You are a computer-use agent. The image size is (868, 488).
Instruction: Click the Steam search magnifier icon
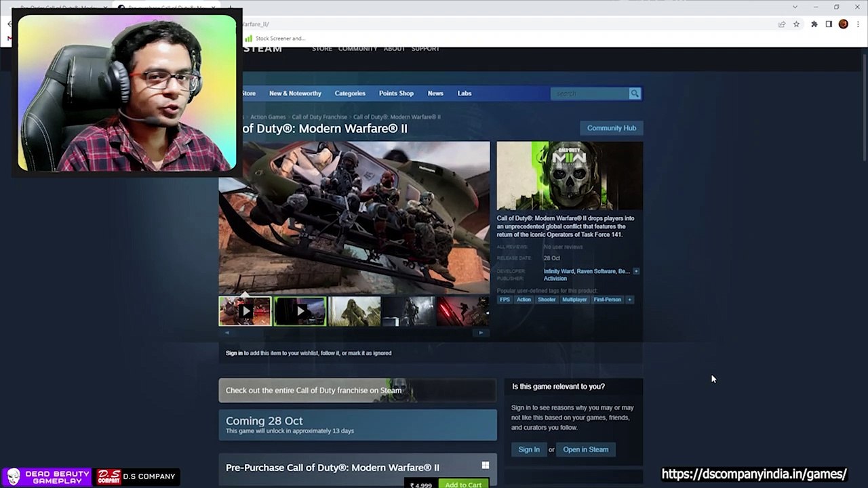[635, 94]
